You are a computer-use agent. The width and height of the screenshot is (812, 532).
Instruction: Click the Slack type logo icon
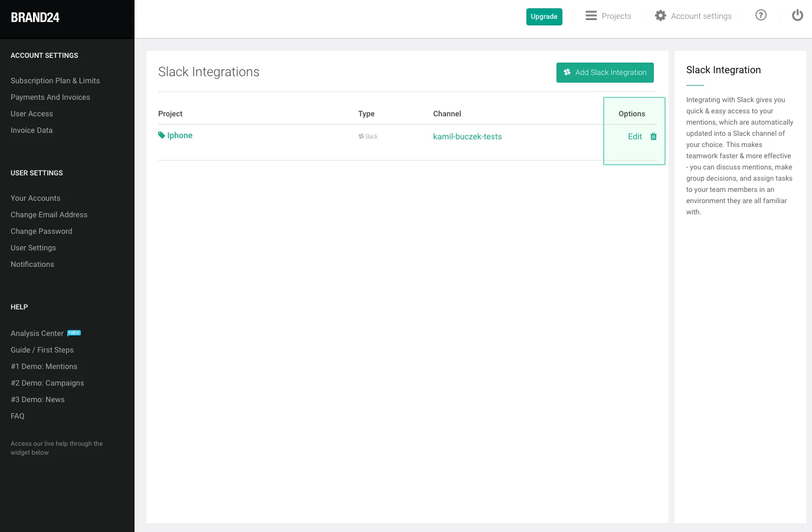click(368, 136)
